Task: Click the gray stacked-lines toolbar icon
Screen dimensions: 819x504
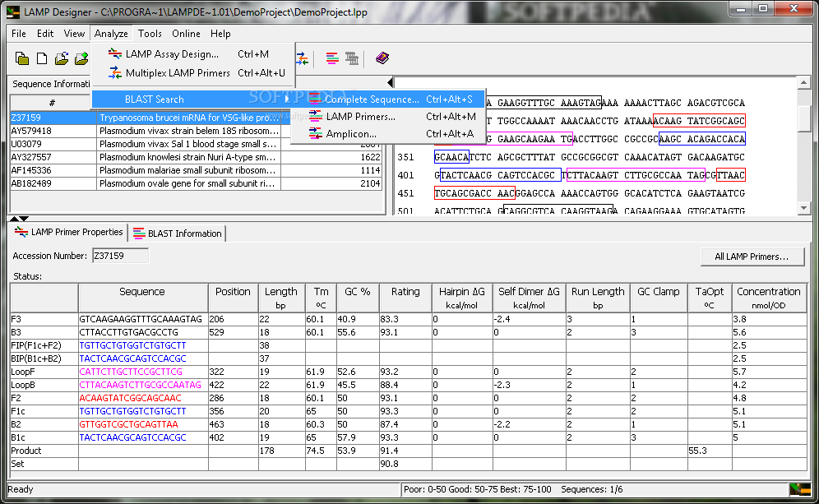Action: [x=352, y=58]
